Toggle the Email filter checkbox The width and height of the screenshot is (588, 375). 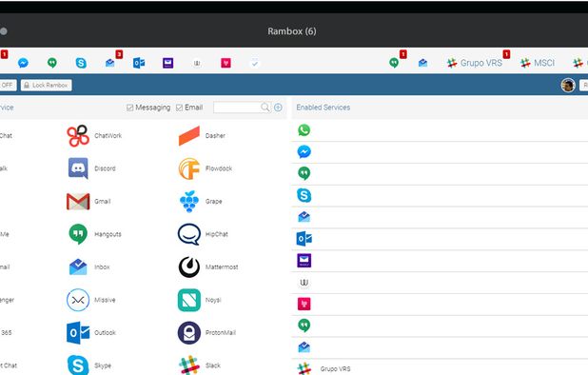click(179, 108)
